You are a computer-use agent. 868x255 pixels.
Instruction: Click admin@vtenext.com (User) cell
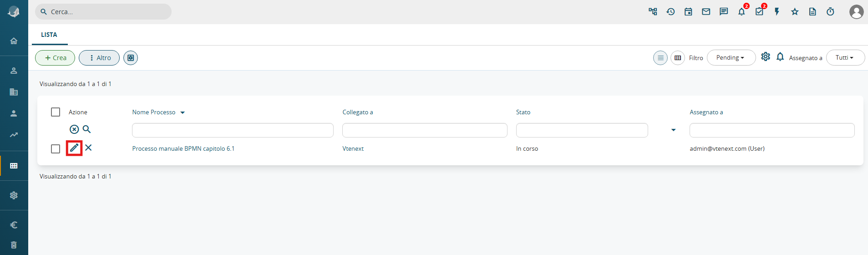[727, 148]
